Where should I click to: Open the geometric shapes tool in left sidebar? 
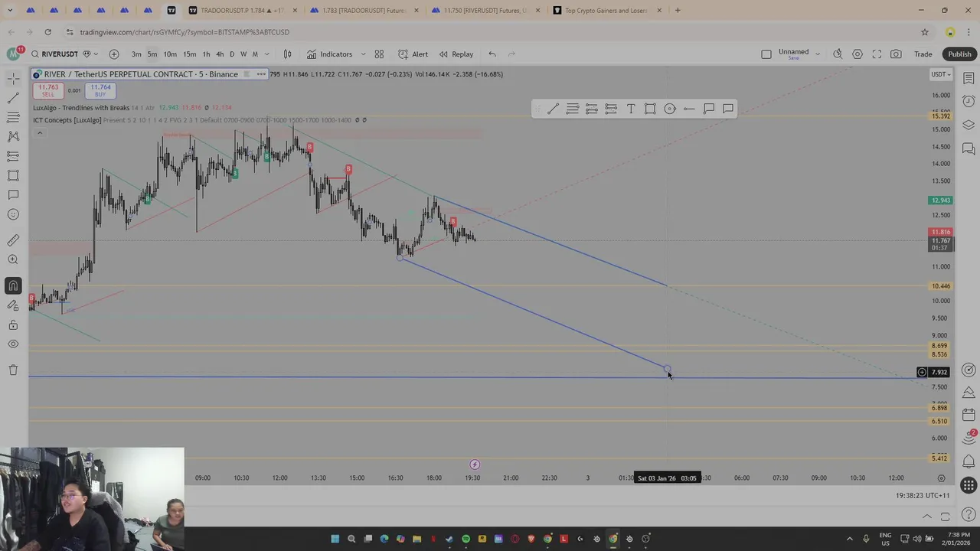click(x=13, y=175)
